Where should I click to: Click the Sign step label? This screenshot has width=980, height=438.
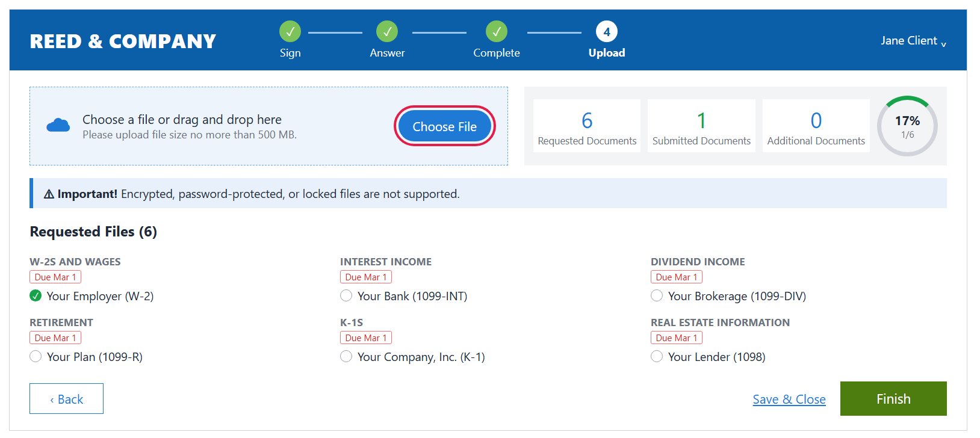[x=290, y=53]
